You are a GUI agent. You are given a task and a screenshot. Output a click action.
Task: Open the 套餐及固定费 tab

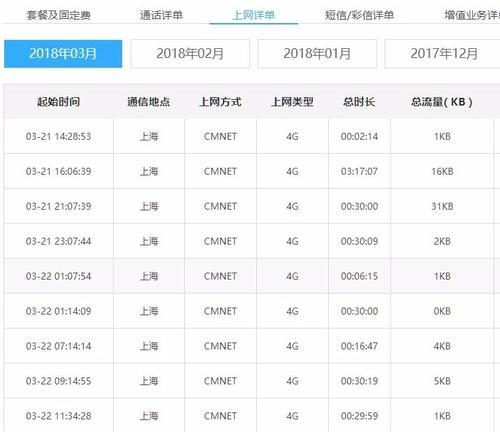coord(58,15)
